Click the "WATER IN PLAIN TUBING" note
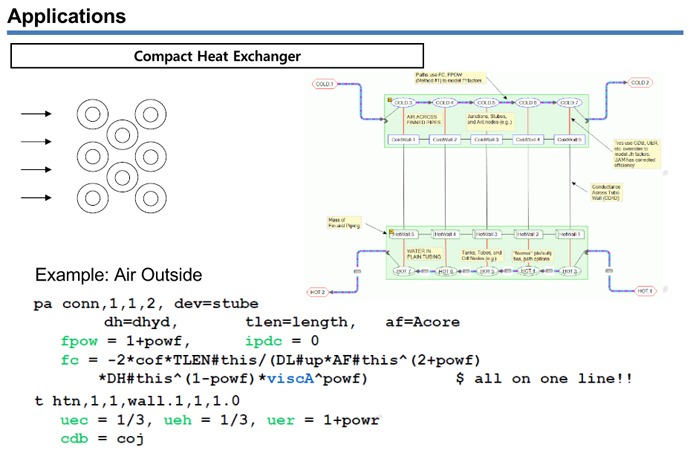Screen dimensions: 690x453 [x=424, y=254]
